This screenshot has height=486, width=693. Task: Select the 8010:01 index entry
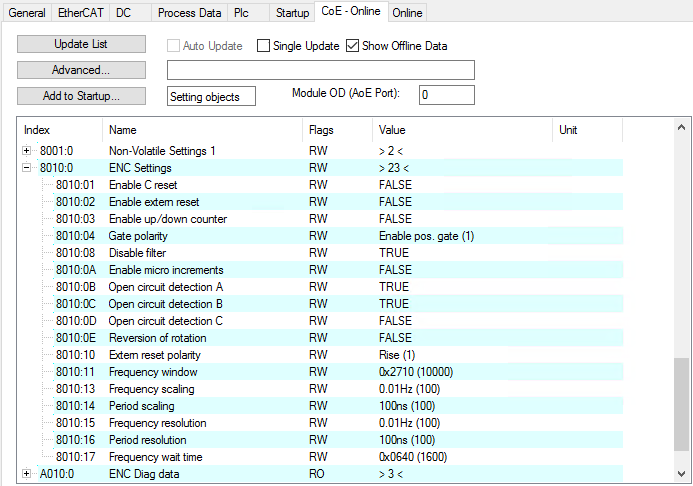(75, 185)
